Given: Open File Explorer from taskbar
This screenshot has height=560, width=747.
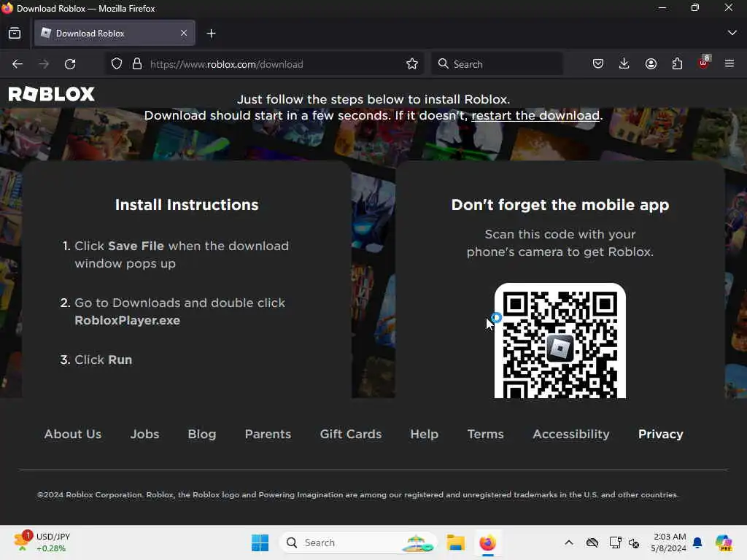Looking at the screenshot, I should tap(455, 542).
